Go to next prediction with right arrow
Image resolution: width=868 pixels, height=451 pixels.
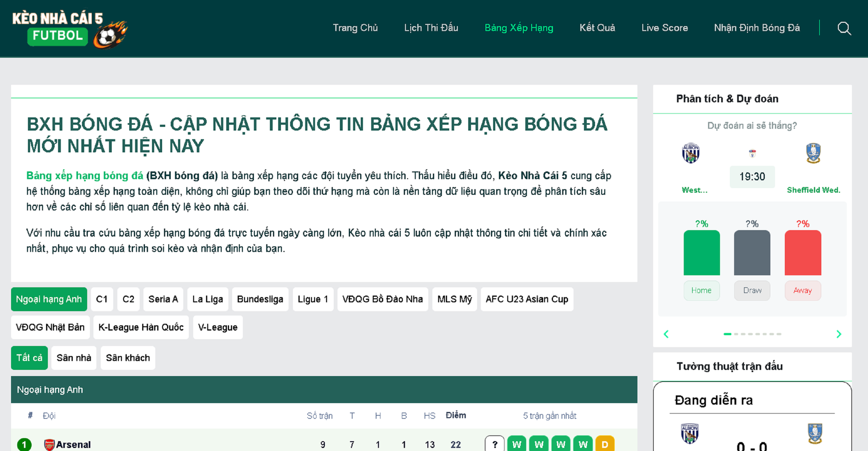[x=839, y=334]
